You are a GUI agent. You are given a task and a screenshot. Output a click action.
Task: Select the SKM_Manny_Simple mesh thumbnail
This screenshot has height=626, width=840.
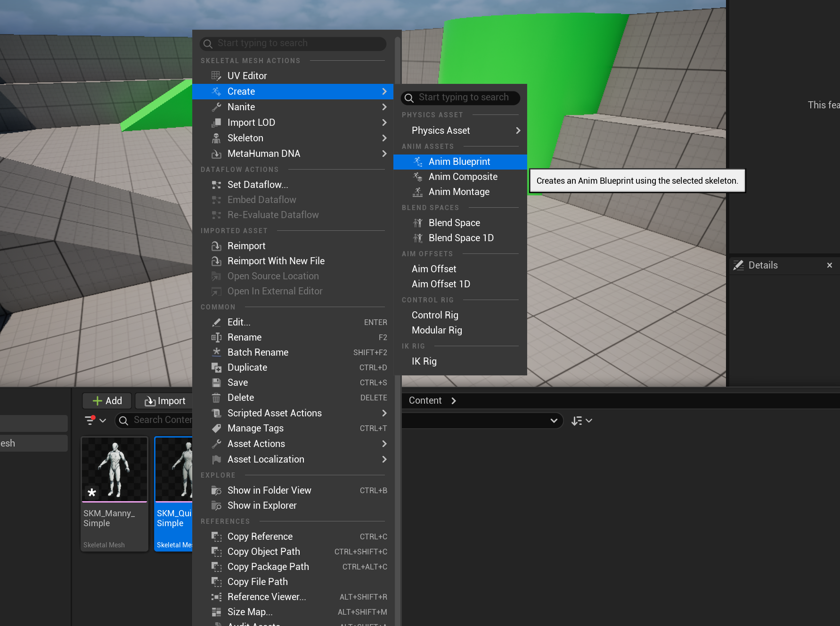114,469
